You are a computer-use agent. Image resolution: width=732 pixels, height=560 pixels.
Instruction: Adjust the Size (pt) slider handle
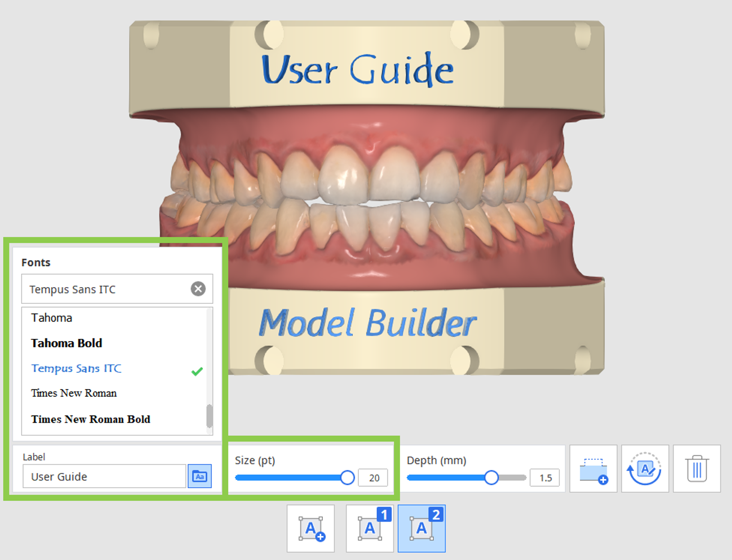(347, 477)
